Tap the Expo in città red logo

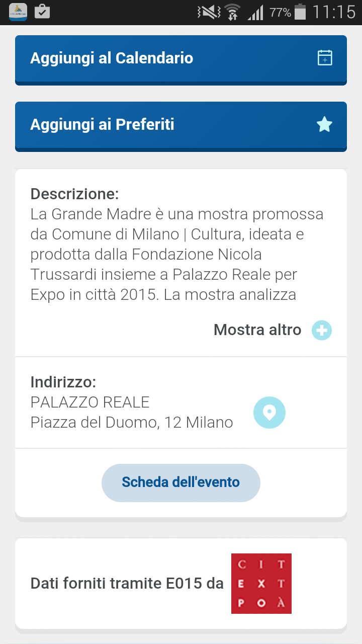tap(261, 584)
